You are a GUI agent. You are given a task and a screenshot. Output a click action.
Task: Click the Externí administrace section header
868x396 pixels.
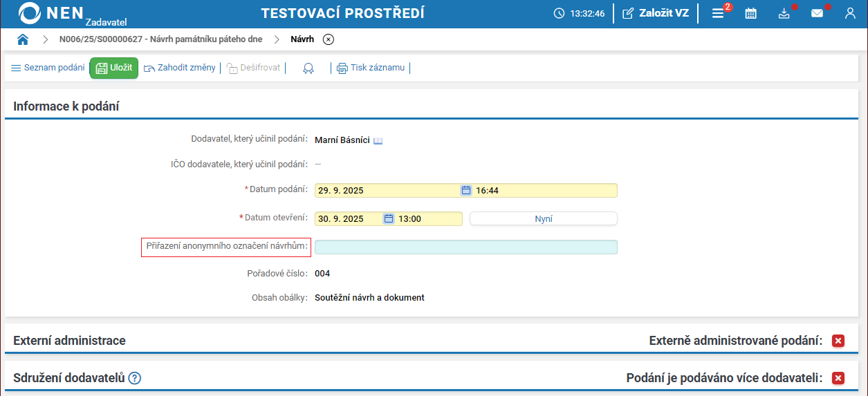coord(69,341)
